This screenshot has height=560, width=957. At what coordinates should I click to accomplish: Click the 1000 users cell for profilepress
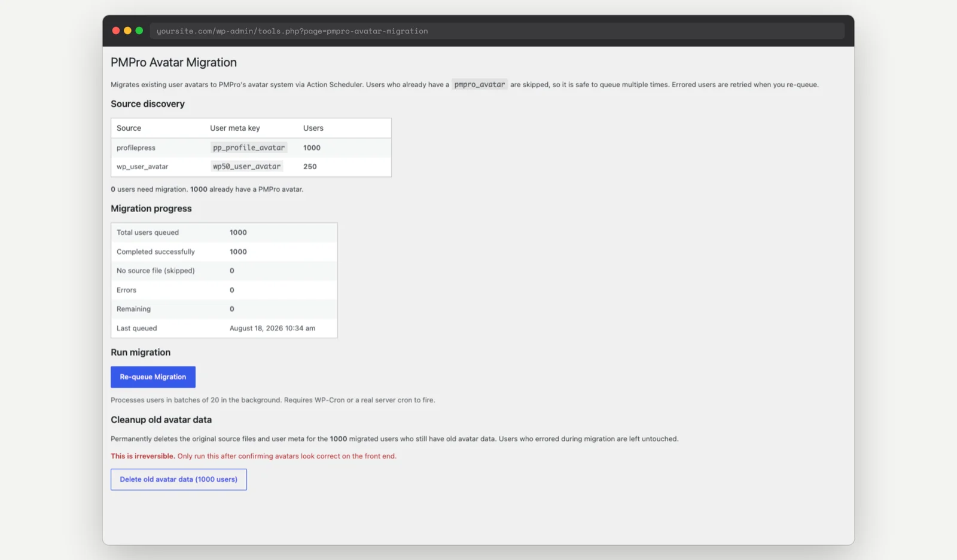pos(312,148)
